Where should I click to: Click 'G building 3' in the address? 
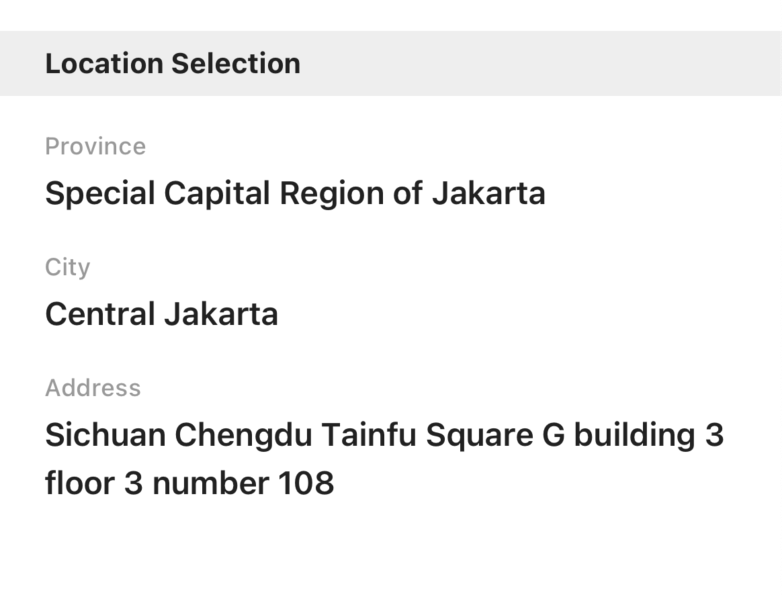click(633, 435)
